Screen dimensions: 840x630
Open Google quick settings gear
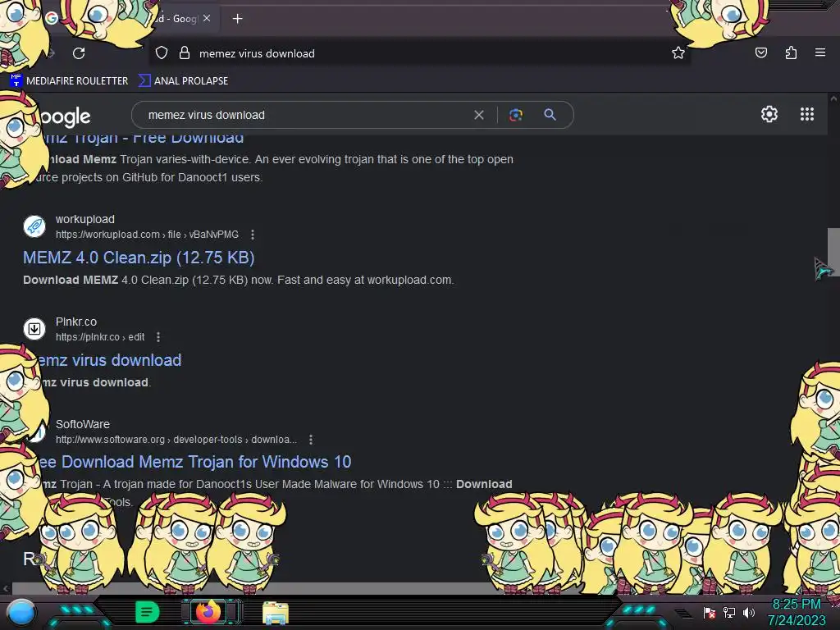pos(769,114)
